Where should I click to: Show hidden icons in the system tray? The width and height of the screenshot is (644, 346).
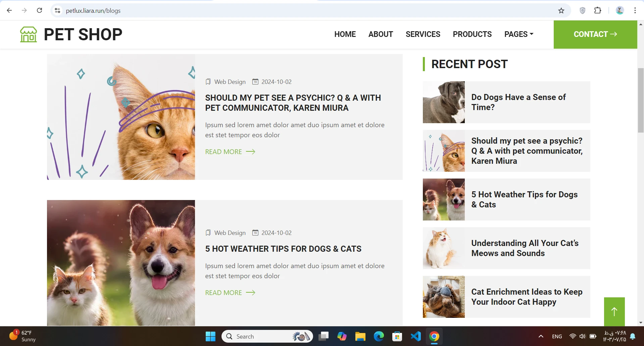(541, 336)
